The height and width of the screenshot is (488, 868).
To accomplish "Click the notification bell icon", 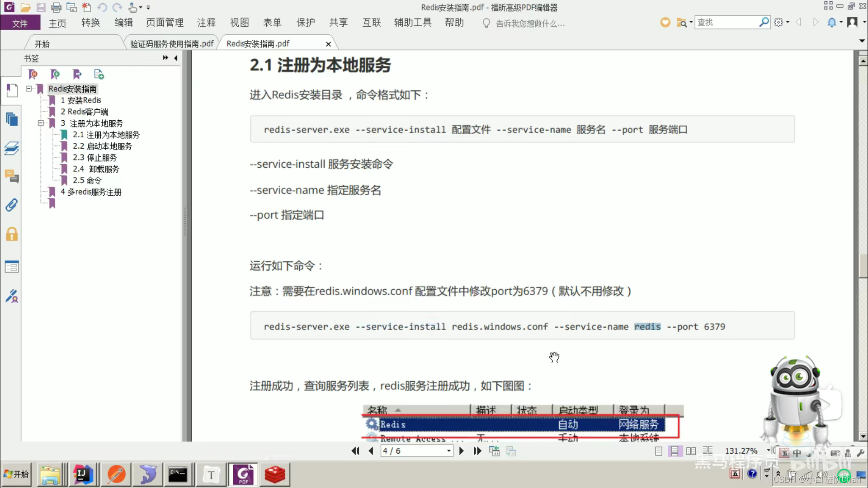I will [832, 22].
